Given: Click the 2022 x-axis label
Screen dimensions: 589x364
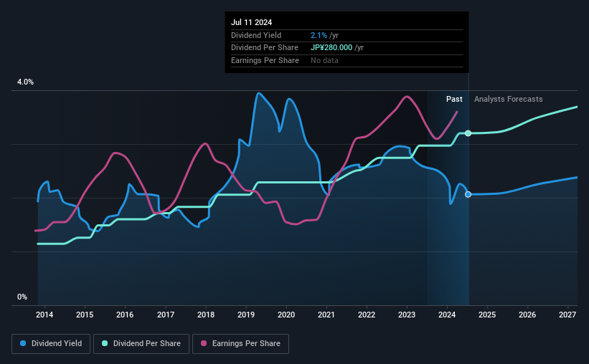Looking at the screenshot, I should (367, 315).
